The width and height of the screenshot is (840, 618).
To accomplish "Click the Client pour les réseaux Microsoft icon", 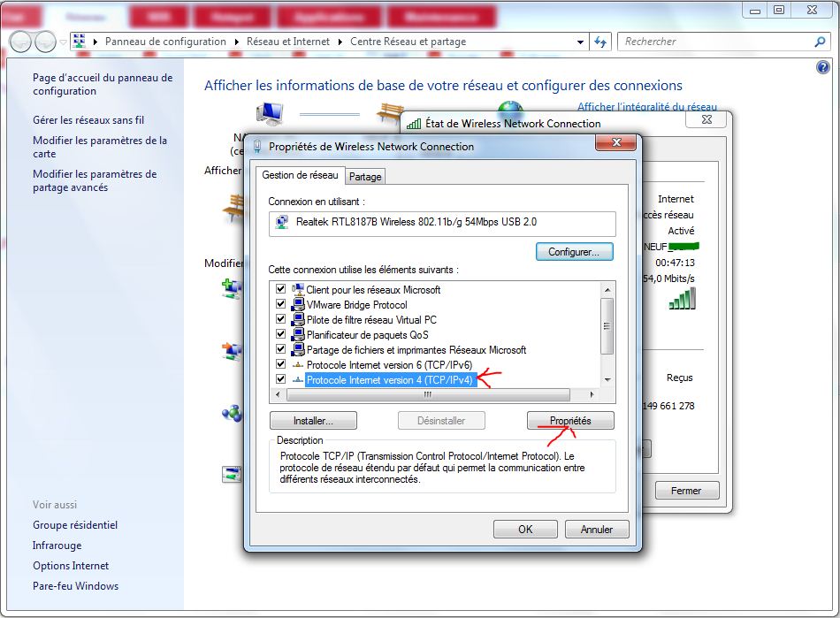I will coord(298,289).
